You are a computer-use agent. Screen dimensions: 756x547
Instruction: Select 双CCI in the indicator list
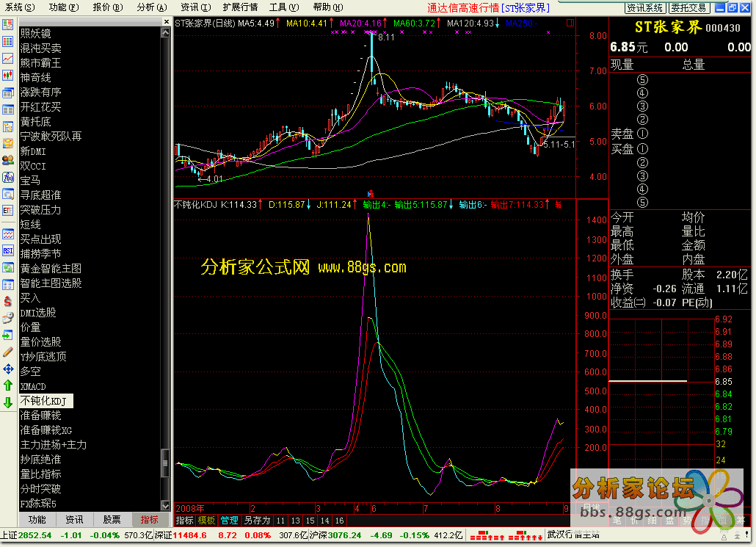click(x=33, y=165)
